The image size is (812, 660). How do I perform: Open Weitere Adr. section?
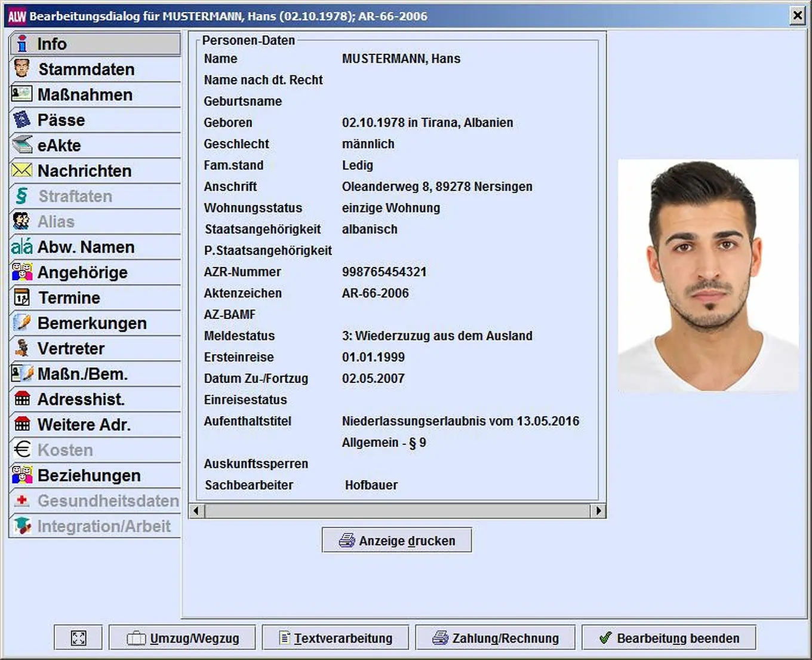point(84,425)
